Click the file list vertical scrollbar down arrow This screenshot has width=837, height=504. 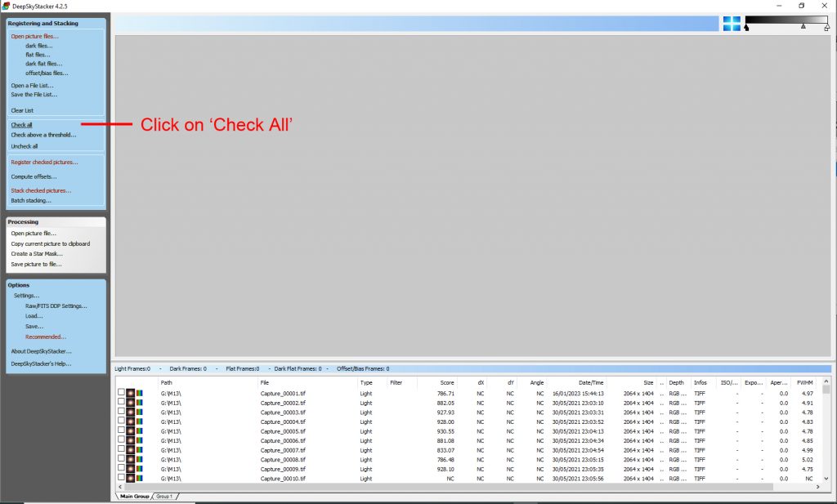(826, 479)
